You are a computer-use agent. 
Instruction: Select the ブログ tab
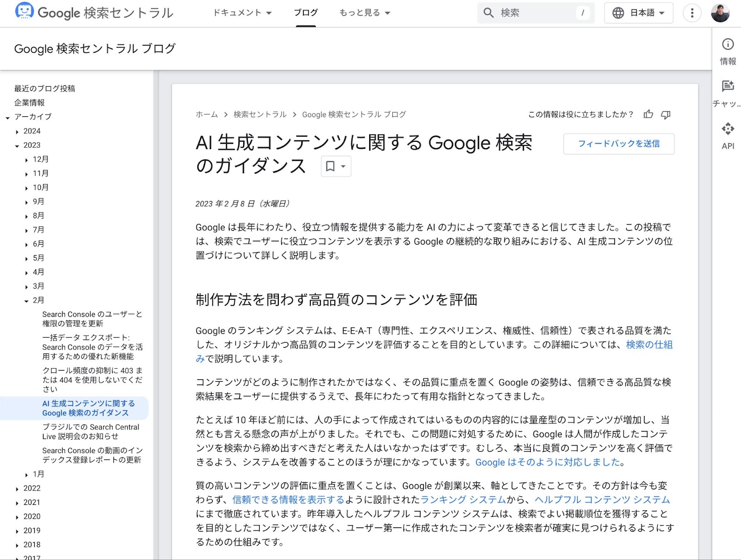[306, 13]
